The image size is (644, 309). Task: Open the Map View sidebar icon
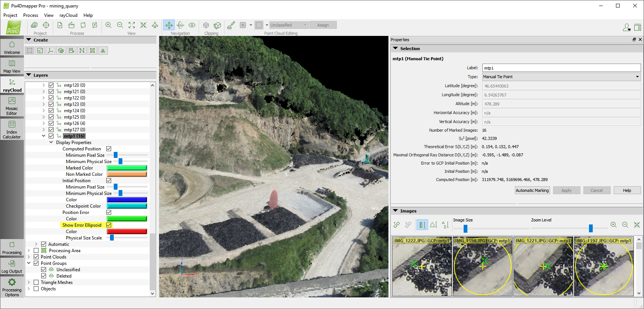click(12, 66)
